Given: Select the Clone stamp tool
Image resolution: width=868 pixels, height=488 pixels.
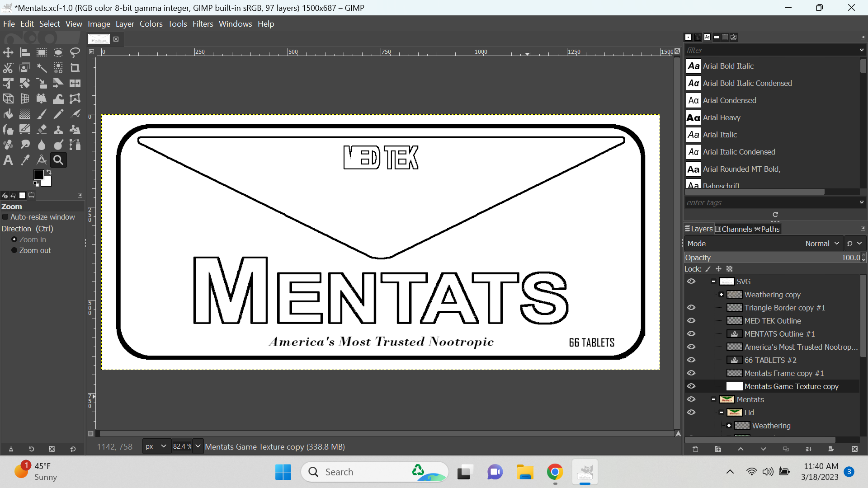Looking at the screenshot, I should point(58,129).
